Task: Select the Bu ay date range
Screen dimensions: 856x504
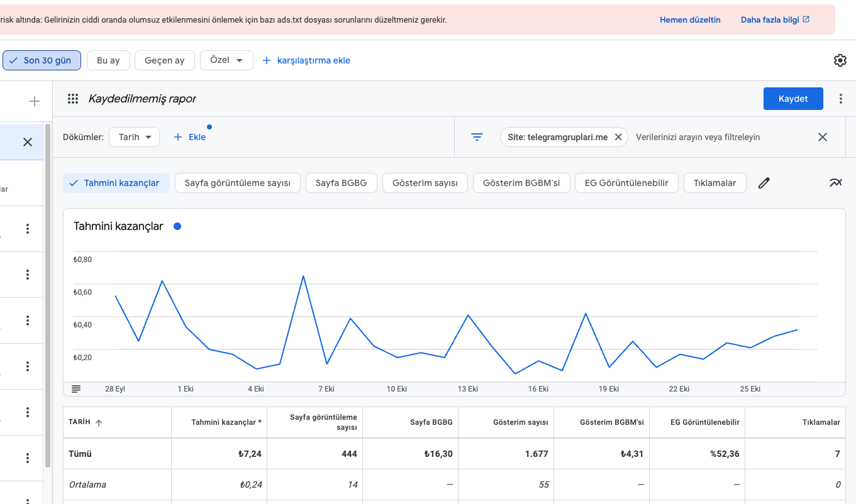Action: (x=108, y=60)
